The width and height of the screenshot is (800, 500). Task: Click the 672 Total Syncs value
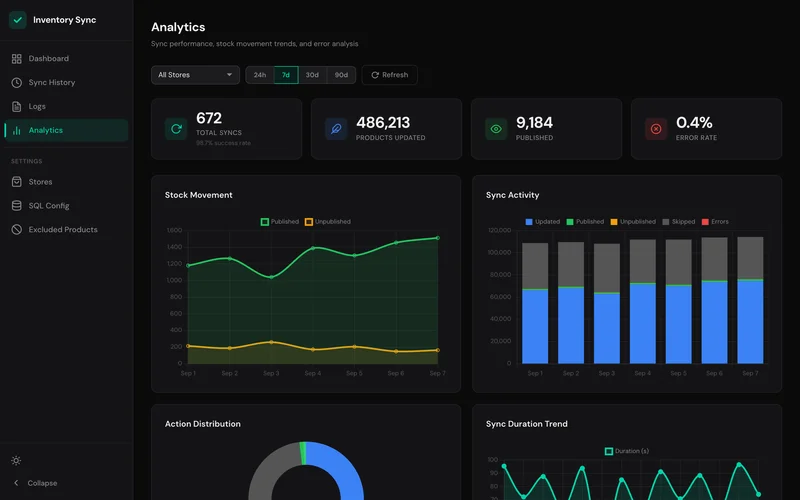209,118
